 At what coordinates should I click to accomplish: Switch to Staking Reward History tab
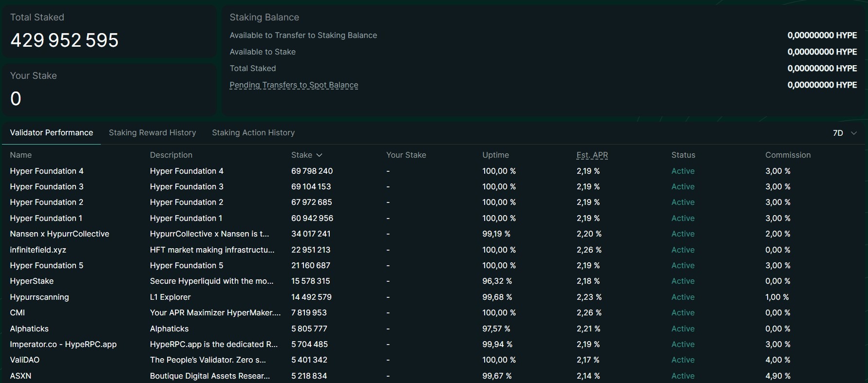pos(152,133)
